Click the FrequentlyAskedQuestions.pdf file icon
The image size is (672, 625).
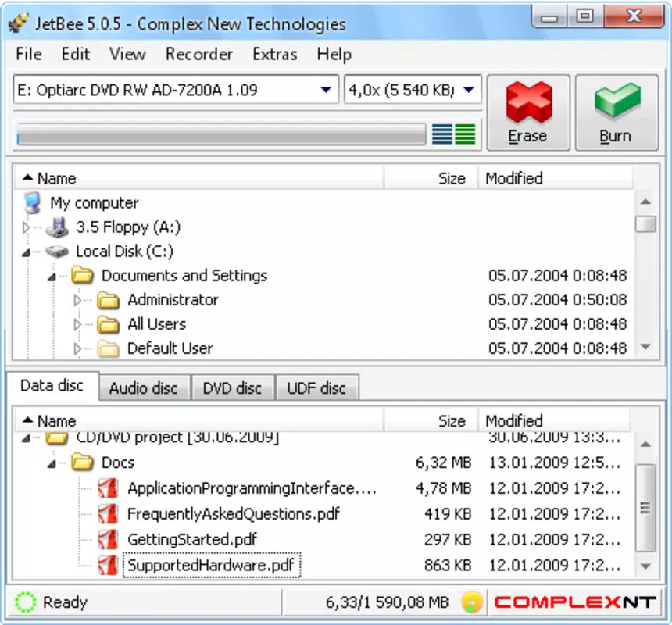108,513
